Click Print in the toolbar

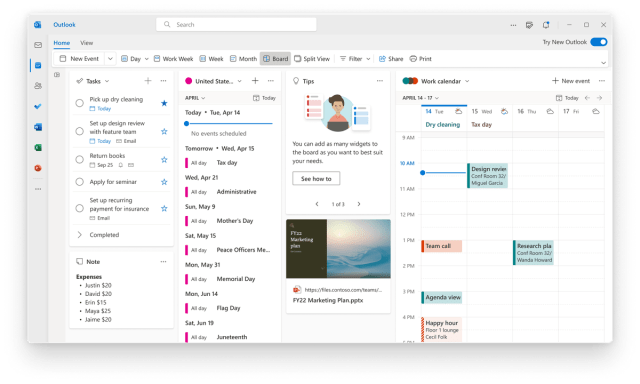click(420, 59)
